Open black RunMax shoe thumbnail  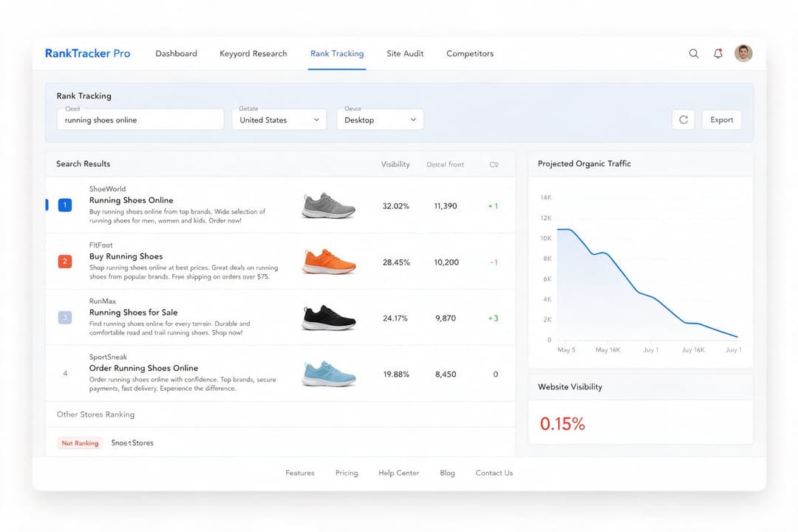[328, 318]
